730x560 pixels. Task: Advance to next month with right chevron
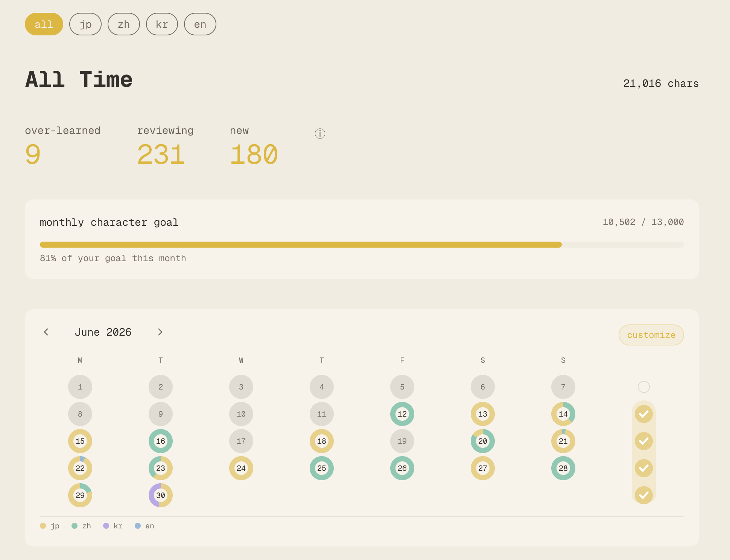click(160, 332)
